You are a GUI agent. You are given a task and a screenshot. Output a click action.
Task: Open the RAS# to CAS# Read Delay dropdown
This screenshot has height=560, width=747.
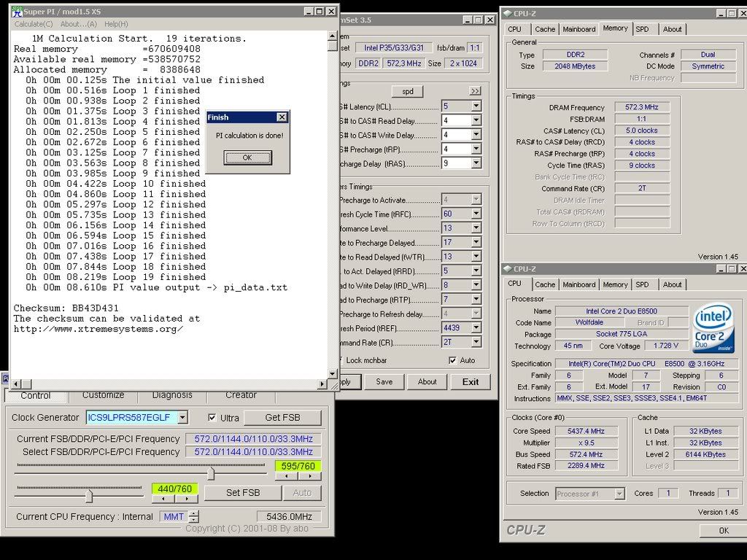[x=476, y=120]
